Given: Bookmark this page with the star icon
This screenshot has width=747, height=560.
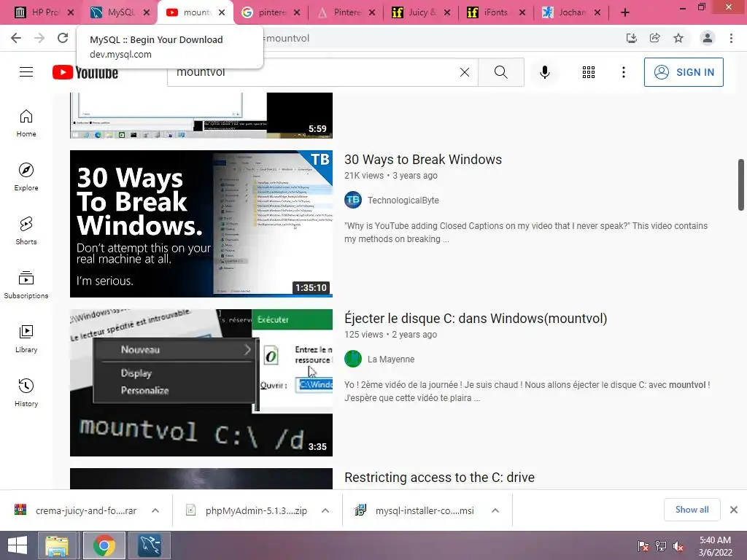Looking at the screenshot, I should tap(678, 38).
